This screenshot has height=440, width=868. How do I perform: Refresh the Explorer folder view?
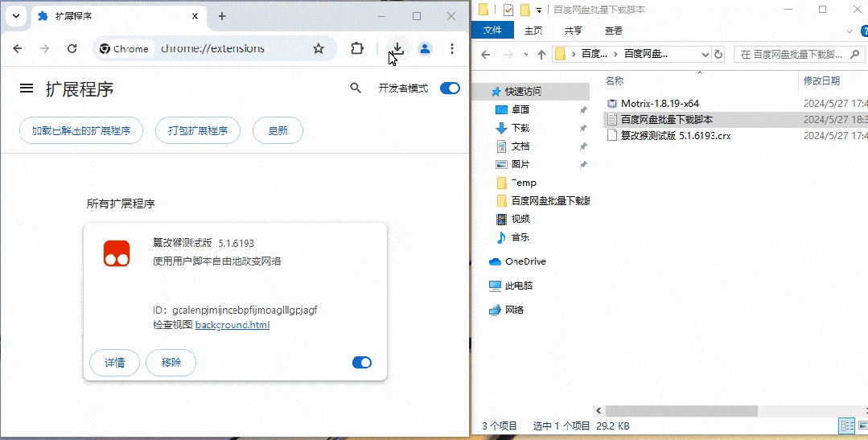pyautogui.click(x=718, y=54)
